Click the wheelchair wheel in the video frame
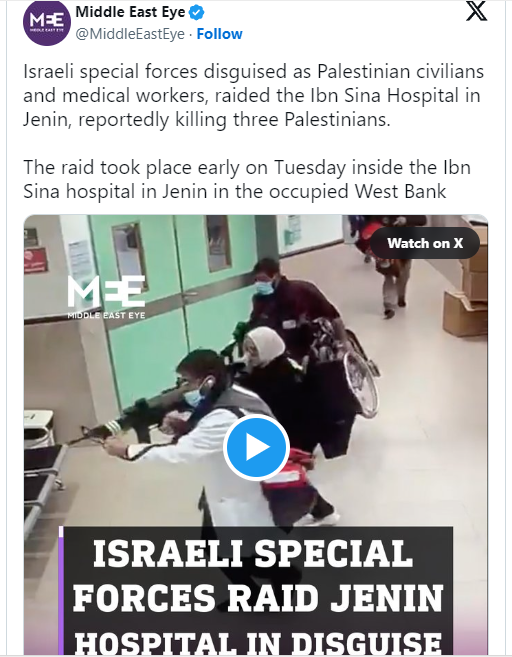 coord(361,384)
